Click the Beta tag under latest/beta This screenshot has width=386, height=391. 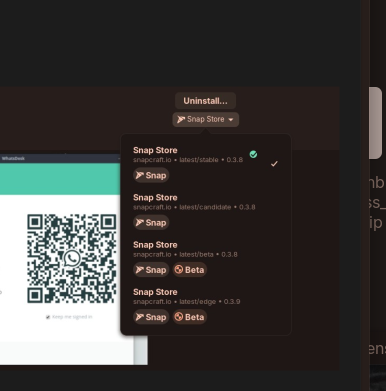pos(189,270)
